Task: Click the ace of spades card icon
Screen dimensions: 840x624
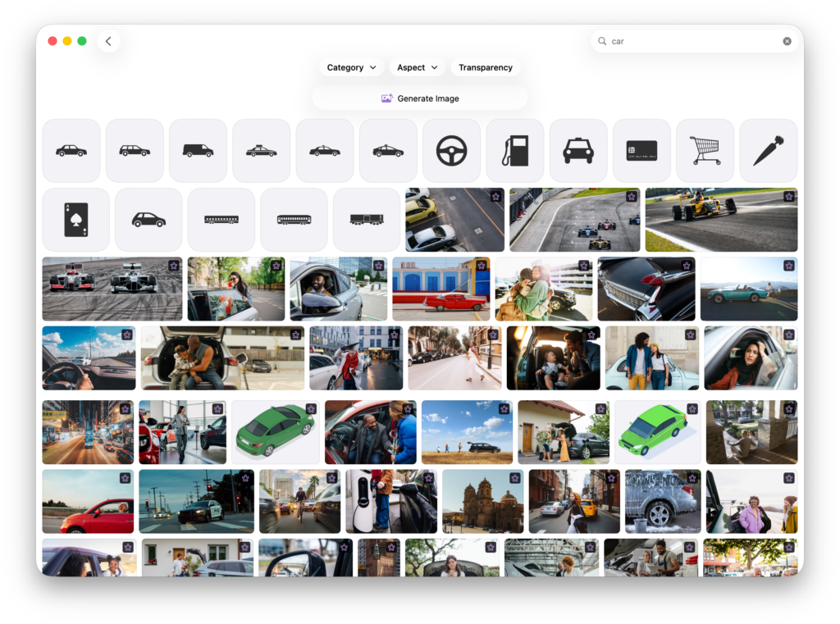Action: pyautogui.click(x=75, y=220)
